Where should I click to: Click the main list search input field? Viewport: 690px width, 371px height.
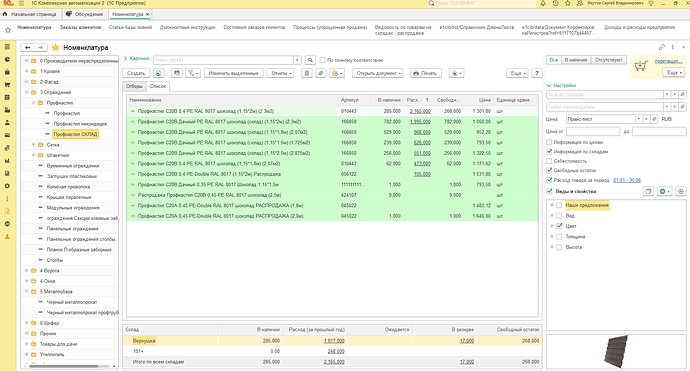click(224, 60)
